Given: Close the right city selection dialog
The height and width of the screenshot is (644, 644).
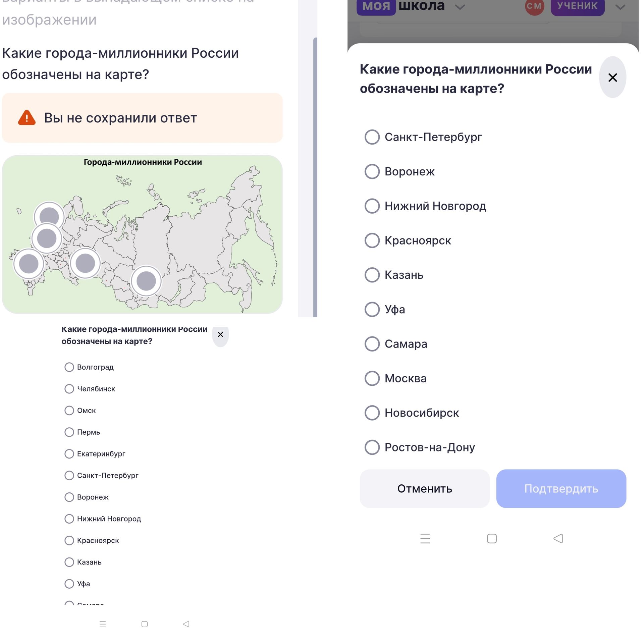Looking at the screenshot, I should pos(612,77).
